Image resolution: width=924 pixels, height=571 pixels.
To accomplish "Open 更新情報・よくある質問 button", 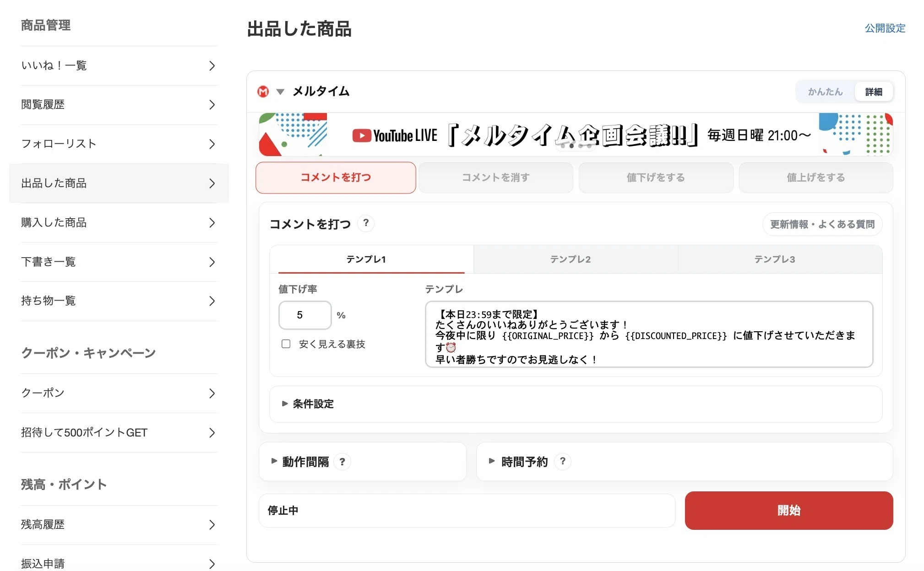I will pos(822,224).
